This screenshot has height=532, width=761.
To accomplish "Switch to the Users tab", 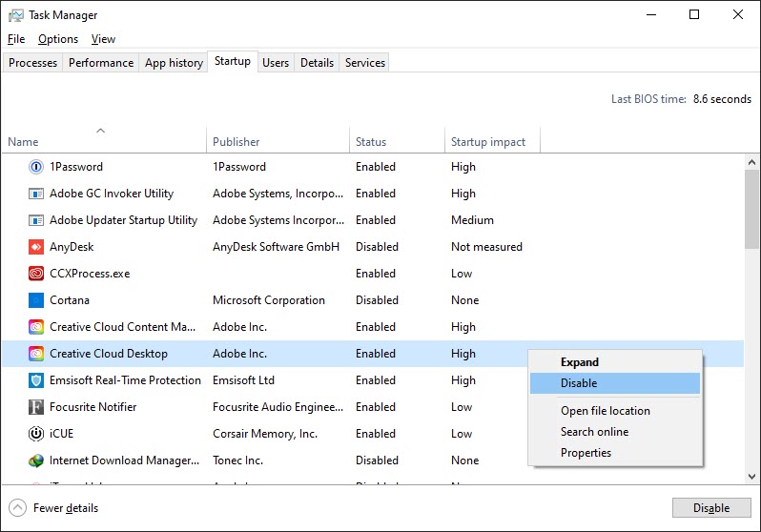I will click(x=276, y=63).
